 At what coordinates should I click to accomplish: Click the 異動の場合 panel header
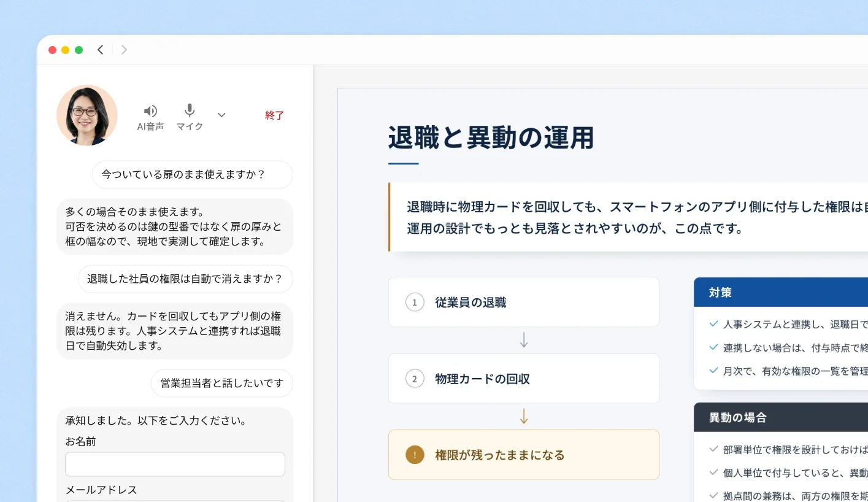point(781,417)
